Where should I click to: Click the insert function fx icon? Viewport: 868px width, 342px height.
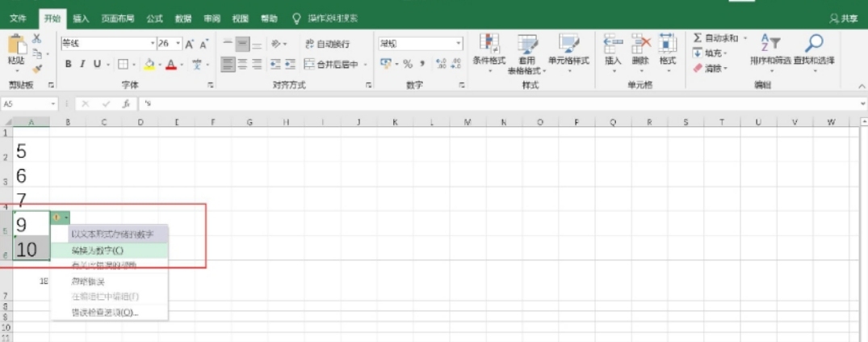click(x=126, y=104)
